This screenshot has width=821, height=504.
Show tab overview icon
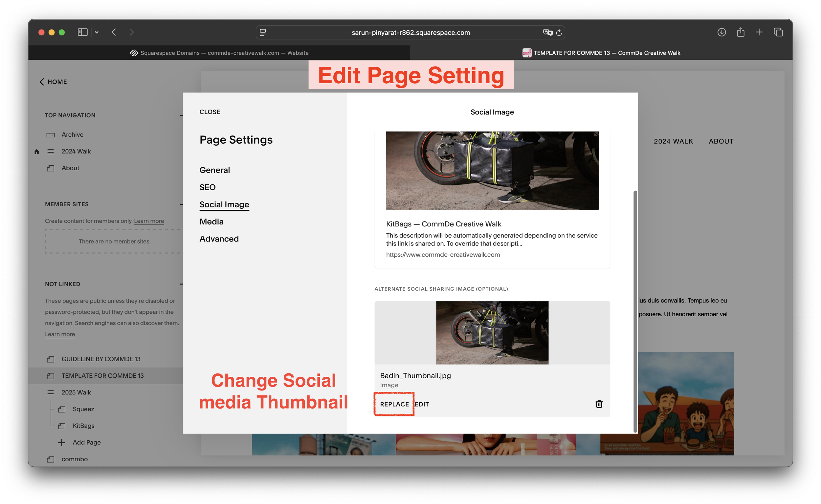pos(778,32)
